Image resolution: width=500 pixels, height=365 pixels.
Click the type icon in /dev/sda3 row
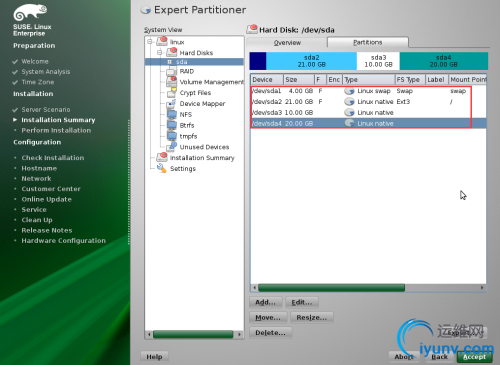[x=349, y=112]
